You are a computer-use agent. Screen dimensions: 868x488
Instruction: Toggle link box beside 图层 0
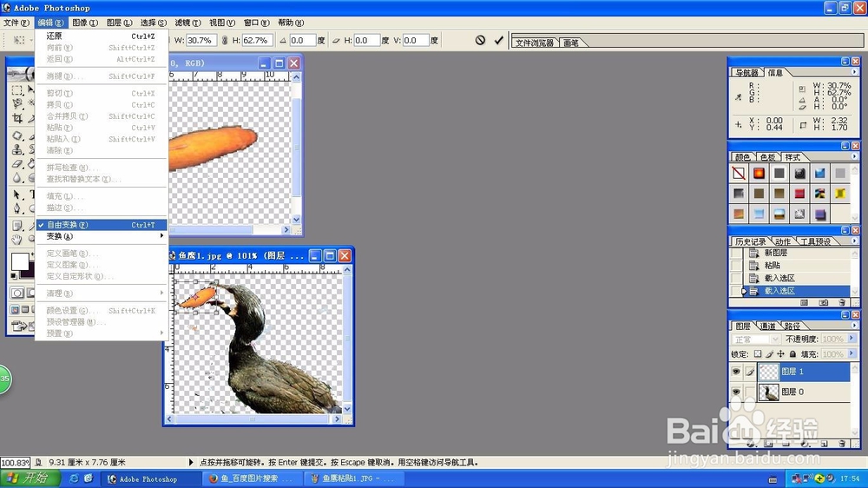750,392
